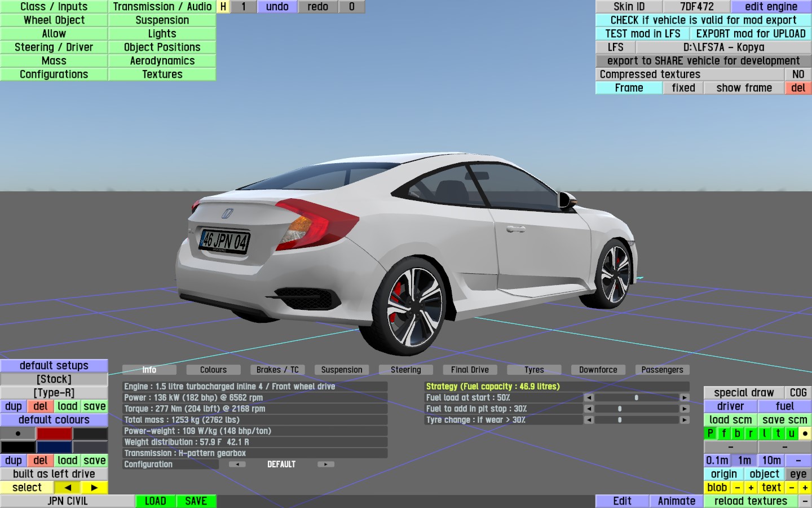Open the Final Drive tab

[x=470, y=370]
